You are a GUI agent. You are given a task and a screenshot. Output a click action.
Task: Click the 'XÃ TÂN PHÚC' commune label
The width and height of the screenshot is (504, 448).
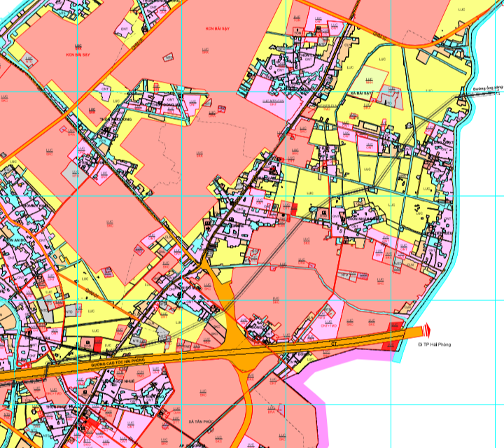pyautogui.click(x=200, y=423)
